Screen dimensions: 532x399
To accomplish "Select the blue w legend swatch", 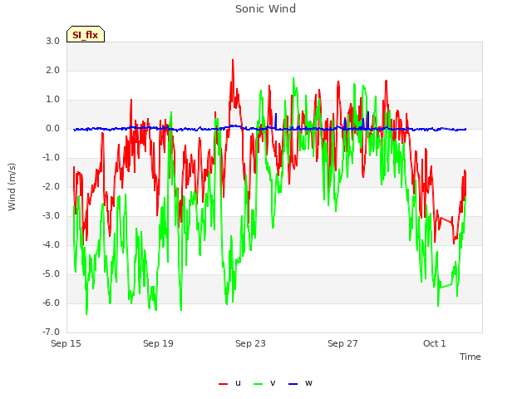I will (293, 384).
